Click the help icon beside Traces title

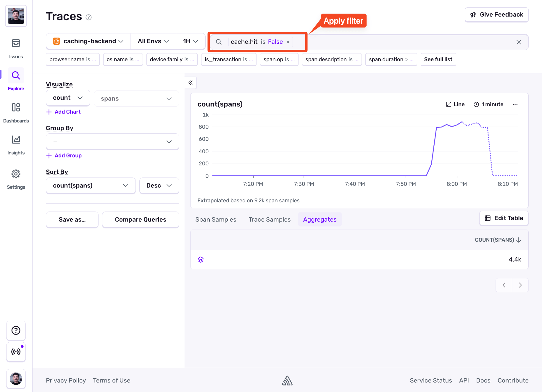[x=88, y=17]
